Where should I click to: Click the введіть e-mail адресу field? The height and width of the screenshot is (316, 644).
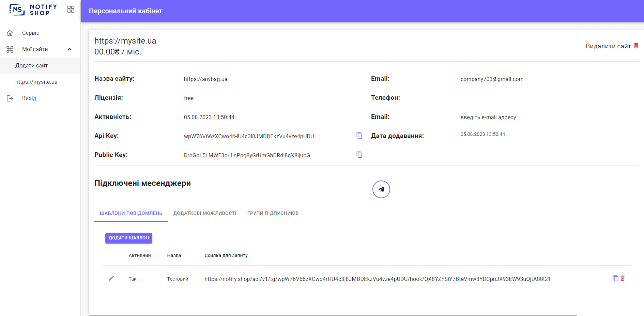(488, 117)
